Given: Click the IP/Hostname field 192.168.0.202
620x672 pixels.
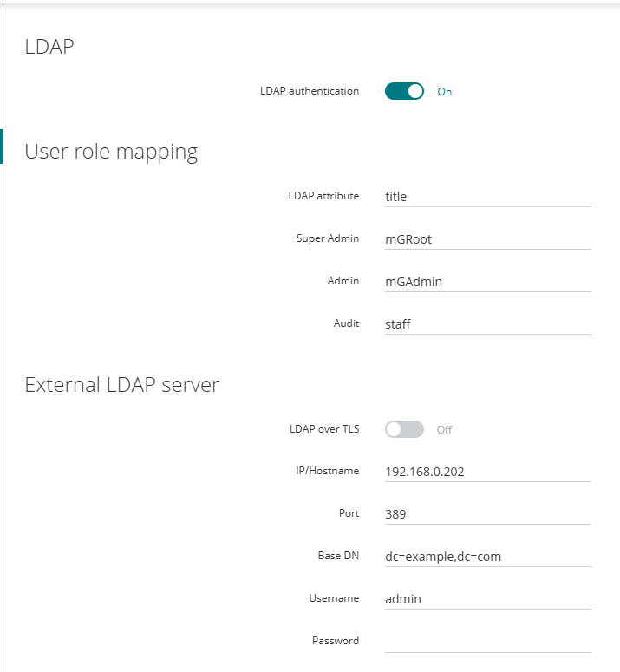Looking at the screenshot, I should click(x=487, y=472).
